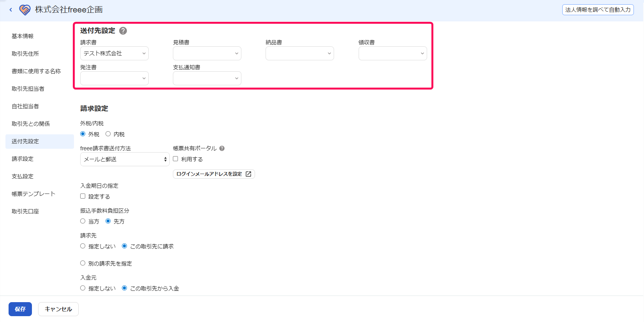Click the キャンセル button

click(58, 309)
